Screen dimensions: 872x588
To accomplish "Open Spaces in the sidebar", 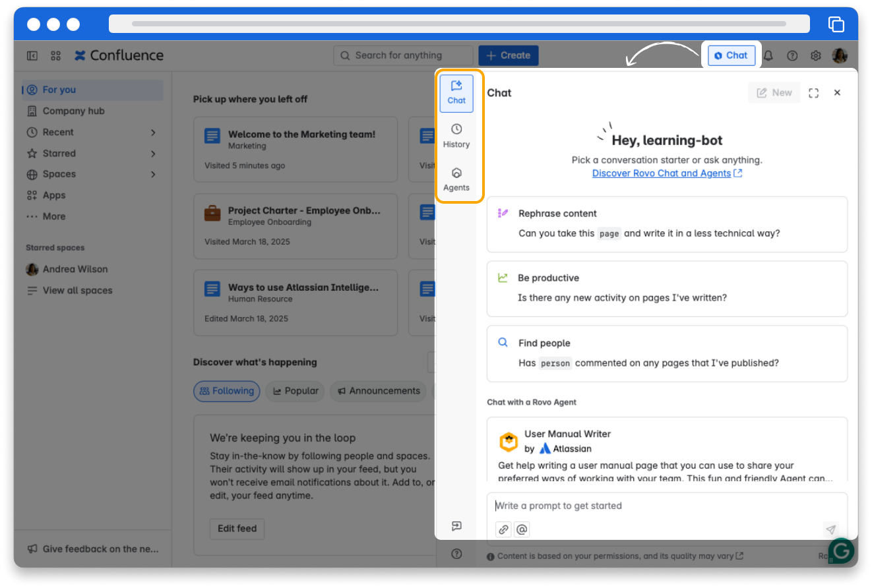I will pos(93,175).
